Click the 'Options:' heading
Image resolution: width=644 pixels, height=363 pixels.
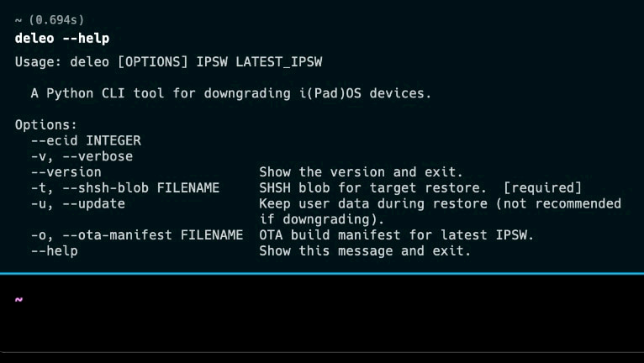tap(46, 125)
